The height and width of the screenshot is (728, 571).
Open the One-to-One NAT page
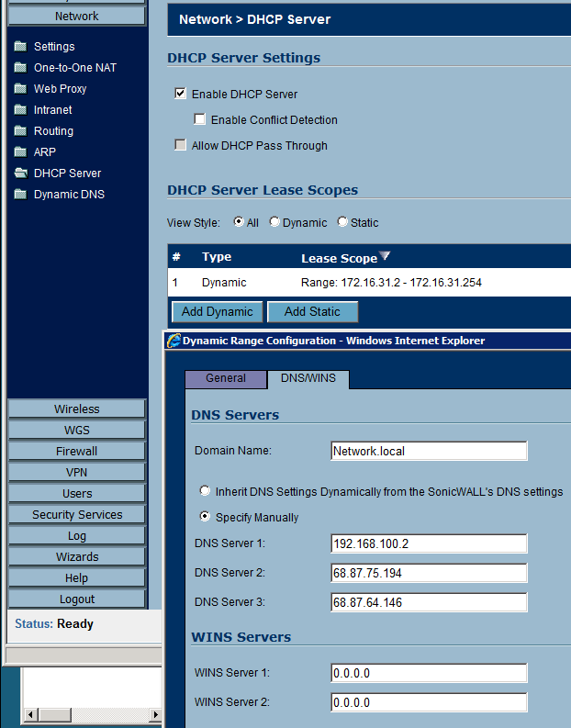click(x=75, y=68)
